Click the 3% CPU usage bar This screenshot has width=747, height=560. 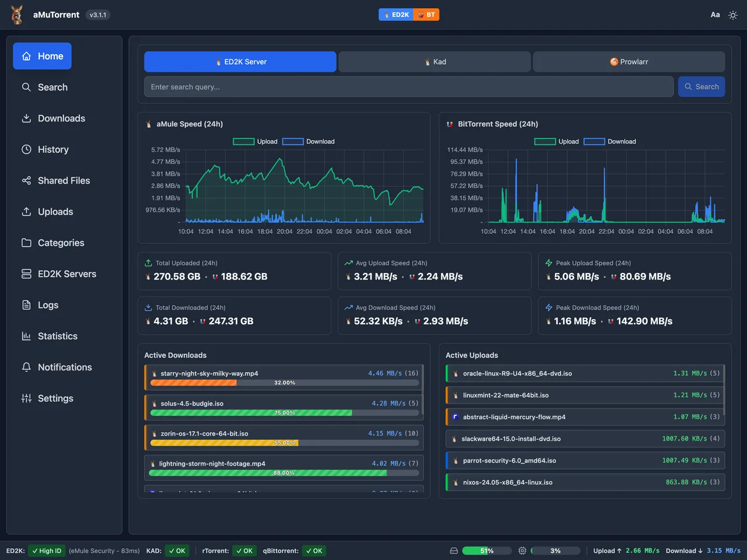point(556,551)
